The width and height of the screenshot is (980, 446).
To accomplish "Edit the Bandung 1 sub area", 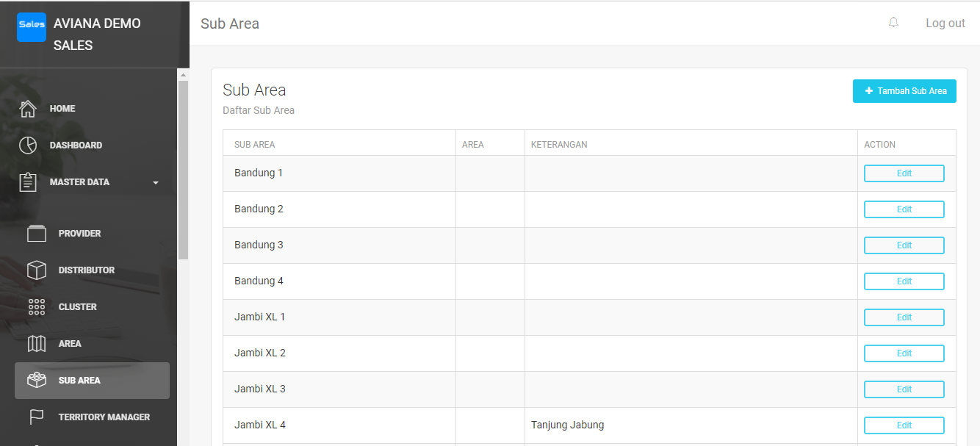I will [x=904, y=173].
